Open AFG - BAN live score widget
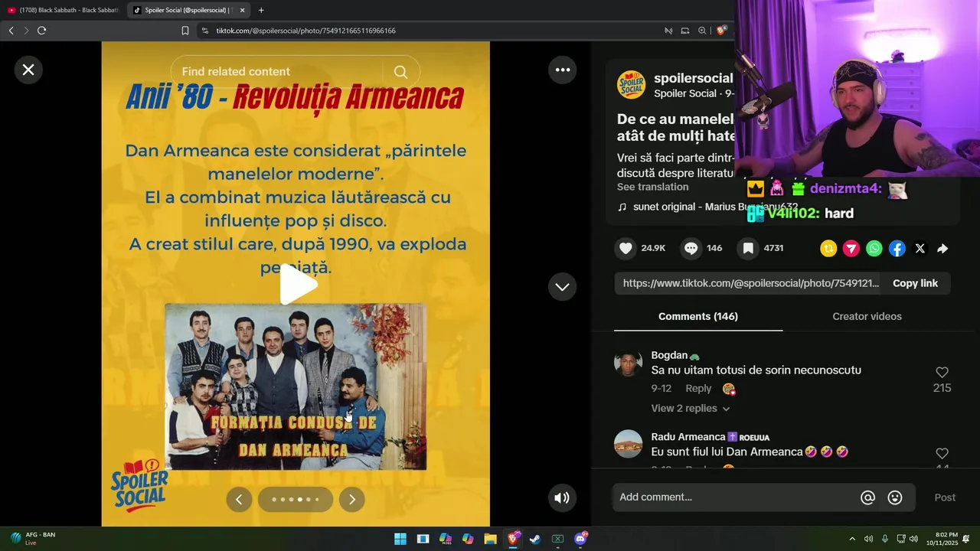This screenshot has width=980, height=551. [33, 539]
